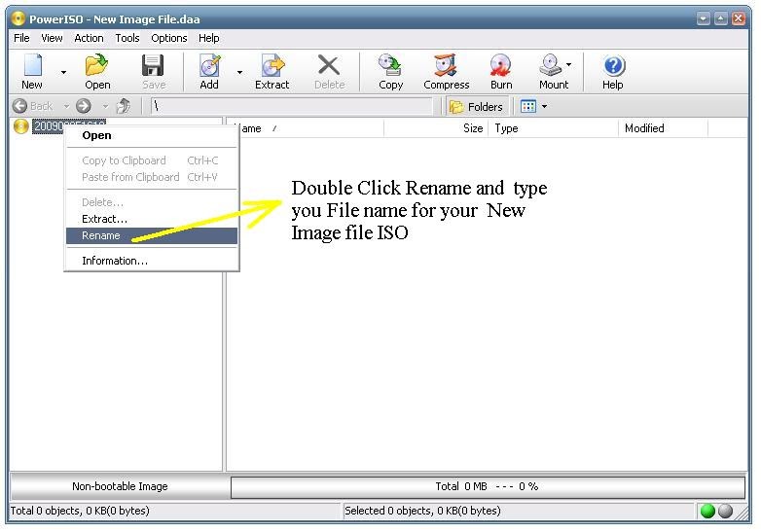Click the Mount drive toolbar icon
Image resolution: width=761 pixels, height=532 pixels.
coord(551,65)
